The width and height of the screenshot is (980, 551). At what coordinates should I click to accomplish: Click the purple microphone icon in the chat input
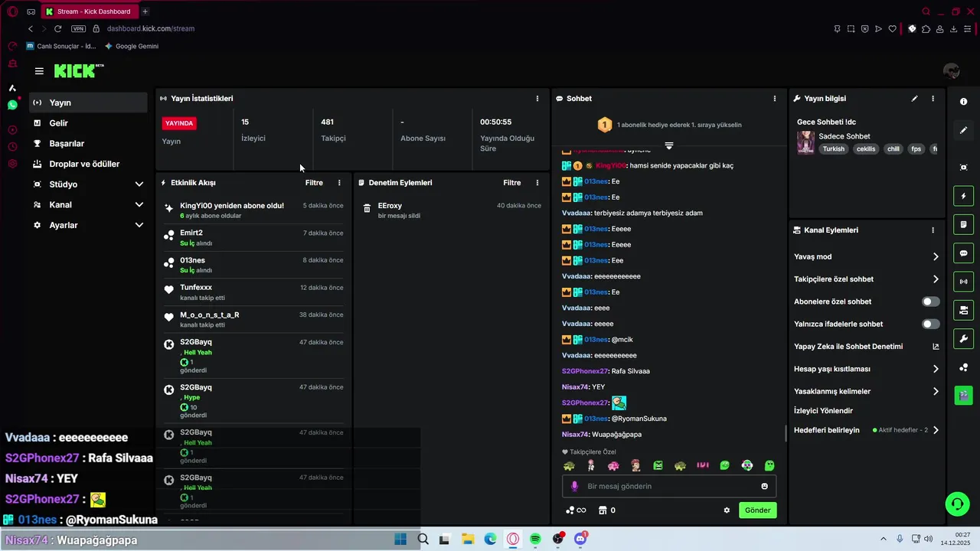[575, 486]
